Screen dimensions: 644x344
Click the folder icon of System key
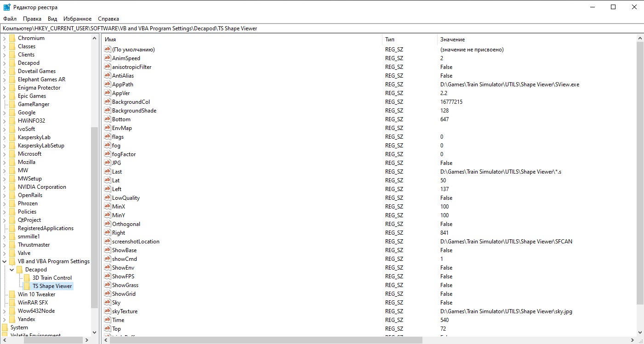tap(5, 327)
